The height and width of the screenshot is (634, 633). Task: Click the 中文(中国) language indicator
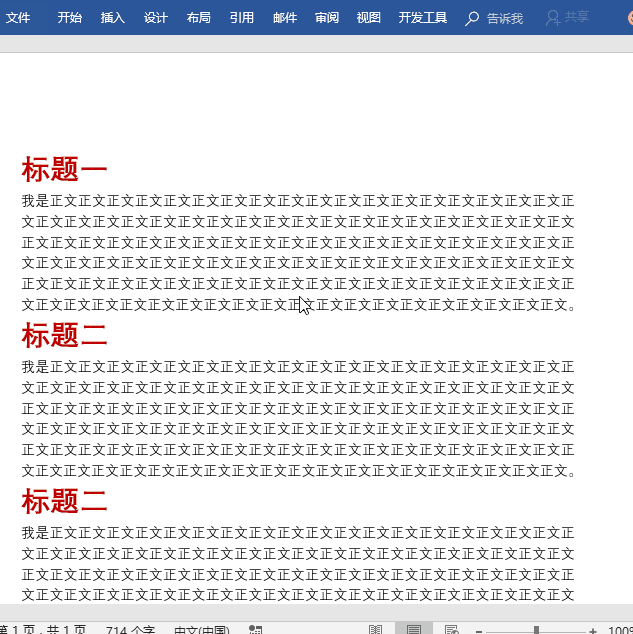(202, 630)
